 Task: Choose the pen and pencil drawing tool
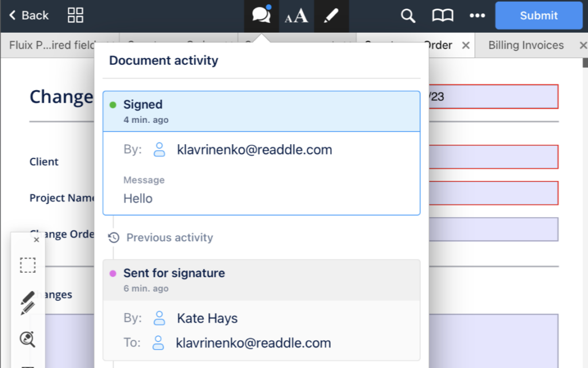coord(28,303)
